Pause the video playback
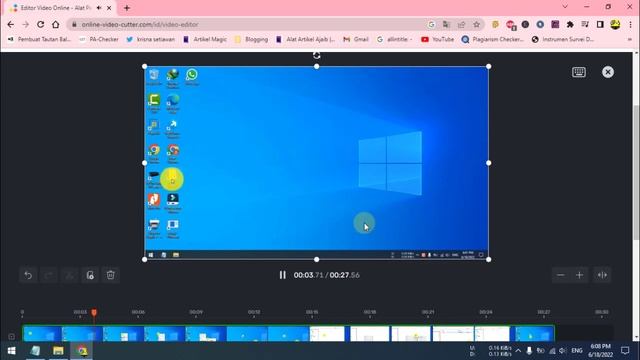This screenshot has height=360, width=640. pyautogui.click(x=282, y=275)
